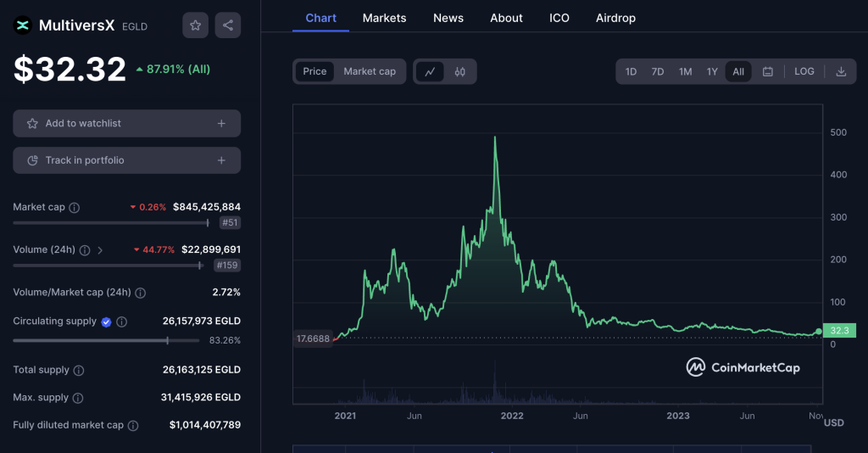The width and height of the screenshot is (868, 453).
Task: Click the Circulating supply info icon
Action: tap(122, 322)
